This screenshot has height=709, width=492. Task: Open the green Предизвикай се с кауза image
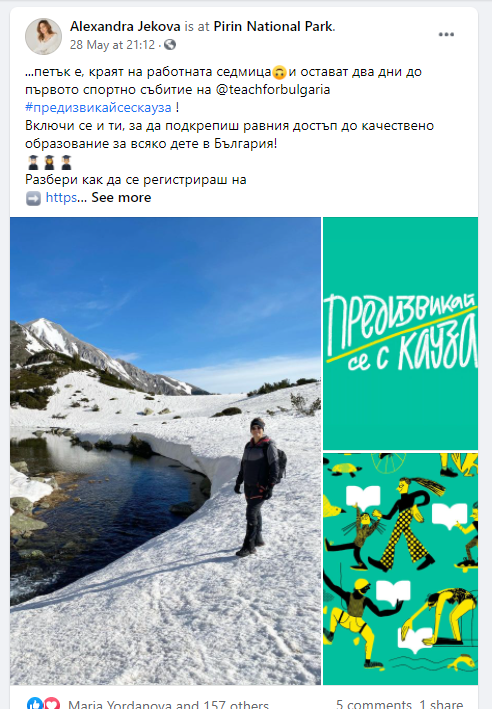(400, 333)
